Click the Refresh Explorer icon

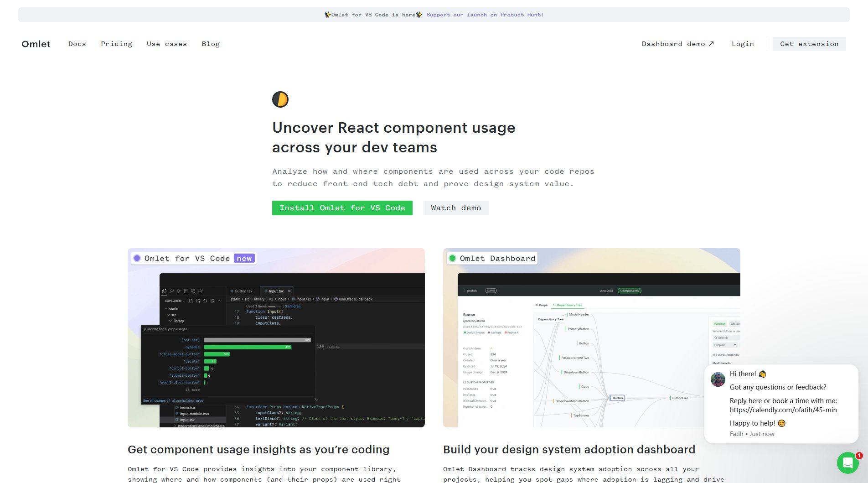[x=205, y=301]
